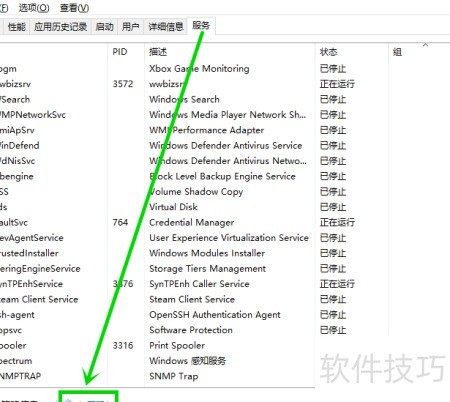
Task: Select the Windows 感知服务 description
Action: (x=187, y=361)
